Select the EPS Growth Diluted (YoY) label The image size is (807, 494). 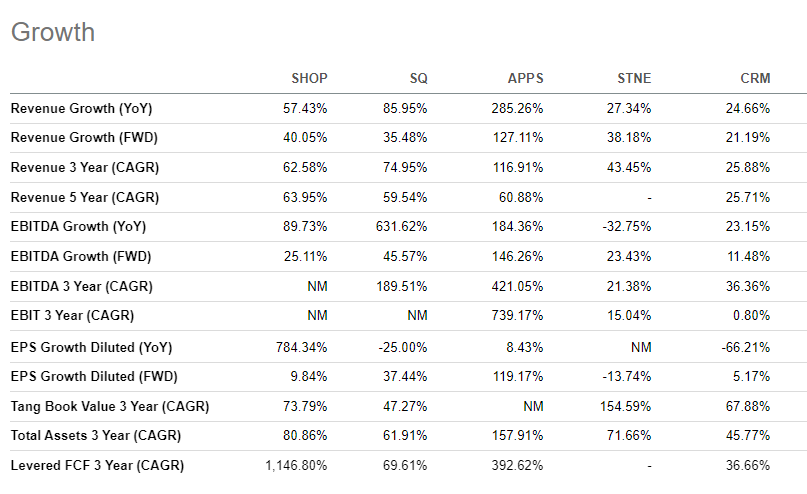coord(91,348)
